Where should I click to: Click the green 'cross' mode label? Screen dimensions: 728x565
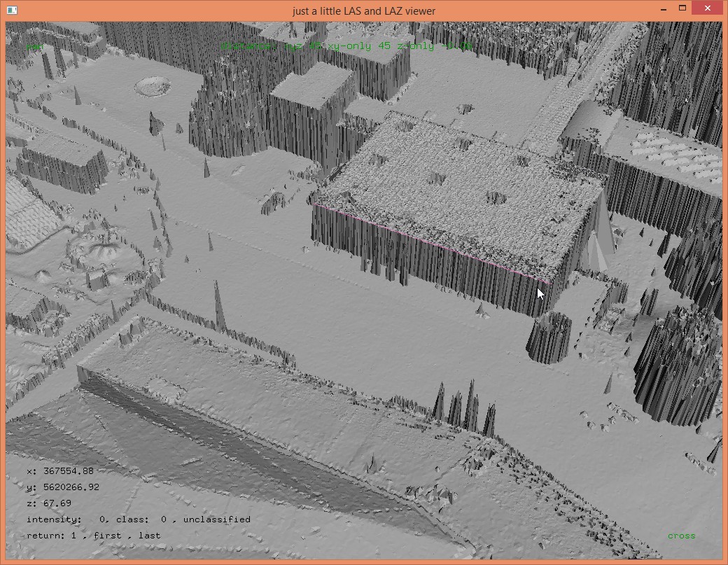[681, 536]
